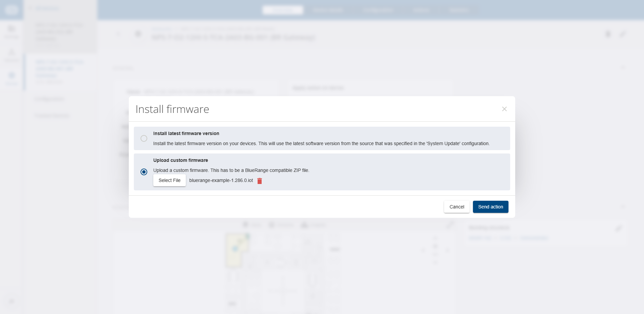Click the pencil edit icon near the page header
The width and height of the screenshot is (644, 314).
(x=623, y=34)
